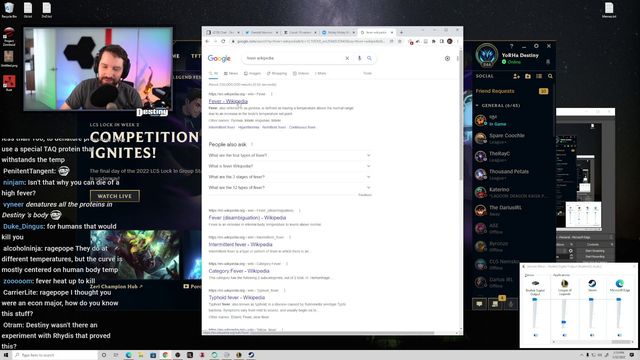Click the Google search input field

coord(294,58)
